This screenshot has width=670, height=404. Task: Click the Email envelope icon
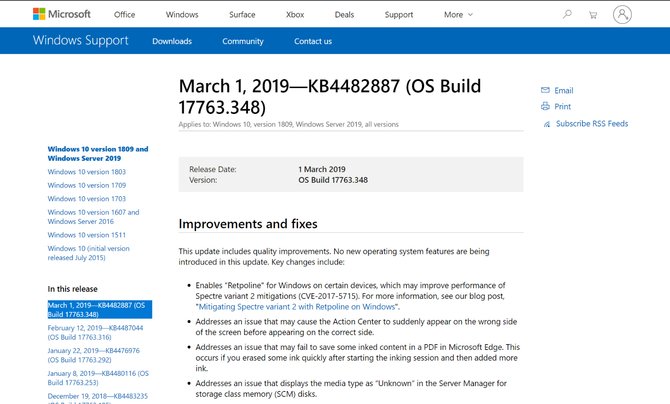[x=545, y=90]
